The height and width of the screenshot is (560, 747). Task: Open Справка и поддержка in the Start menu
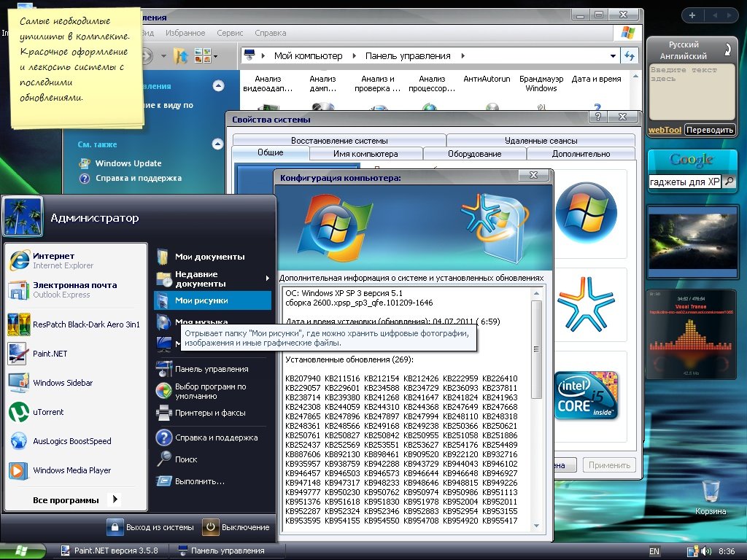pos(212,437)
